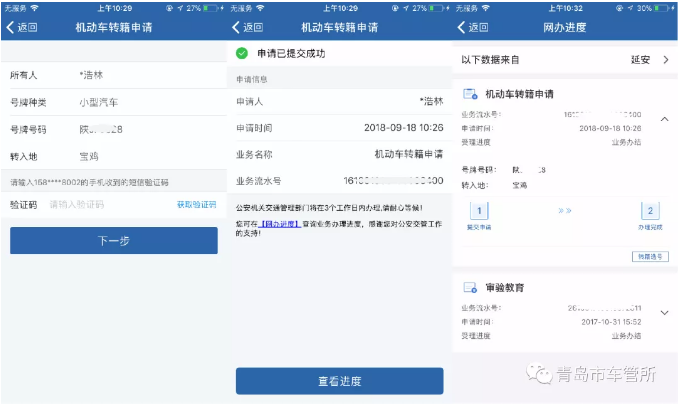678x407 pixels.
Task: Select step 1 提交申请 progress icon
Action: pyautogui.click(x=478, y=211)
